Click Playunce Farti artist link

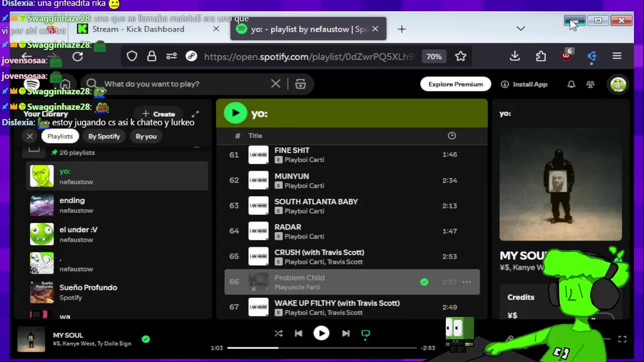(297, 287)
